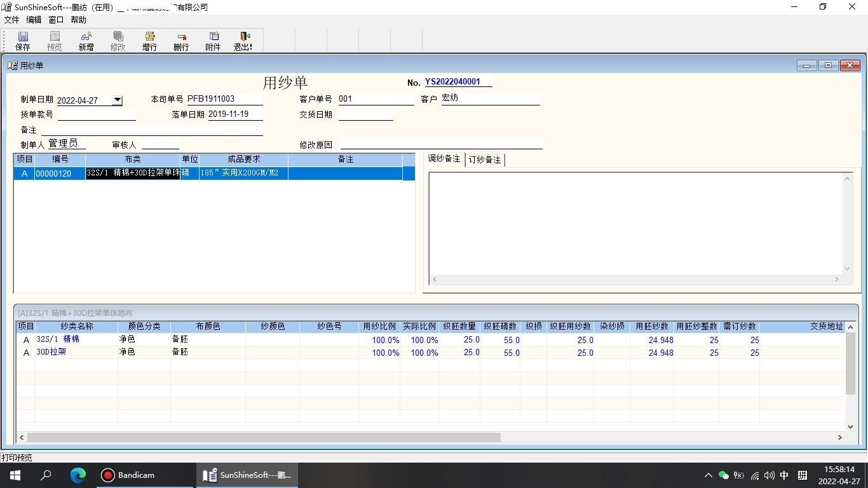
Task: Click the 客户 field 宏纺
Action: (x=490, y=98)
